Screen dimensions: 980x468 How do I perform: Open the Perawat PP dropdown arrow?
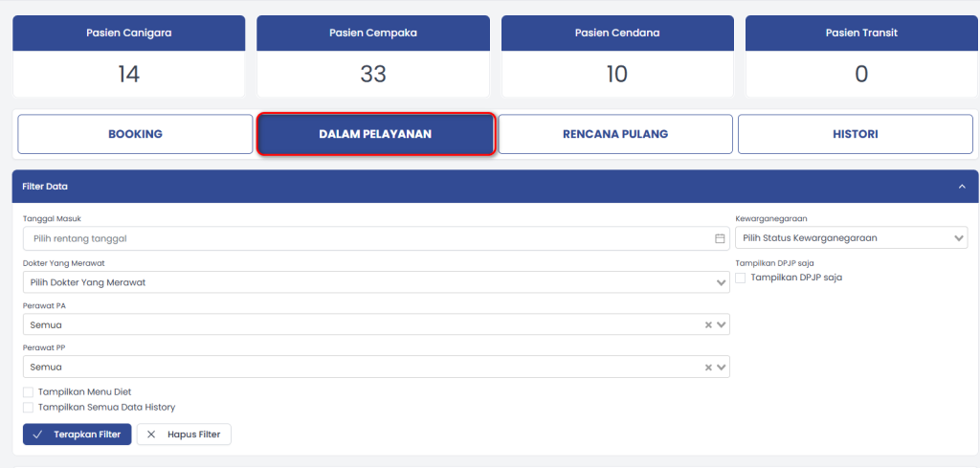tap(722, 368)
